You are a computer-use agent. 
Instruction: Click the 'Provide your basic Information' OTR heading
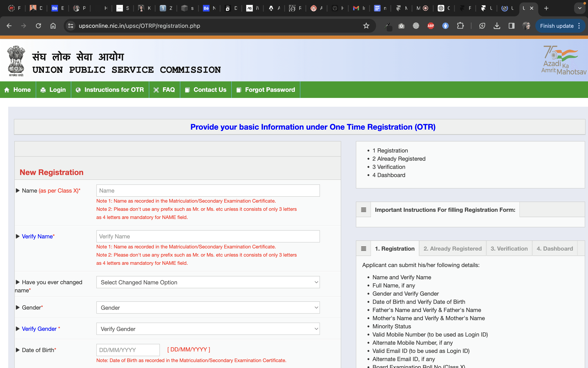313,127
